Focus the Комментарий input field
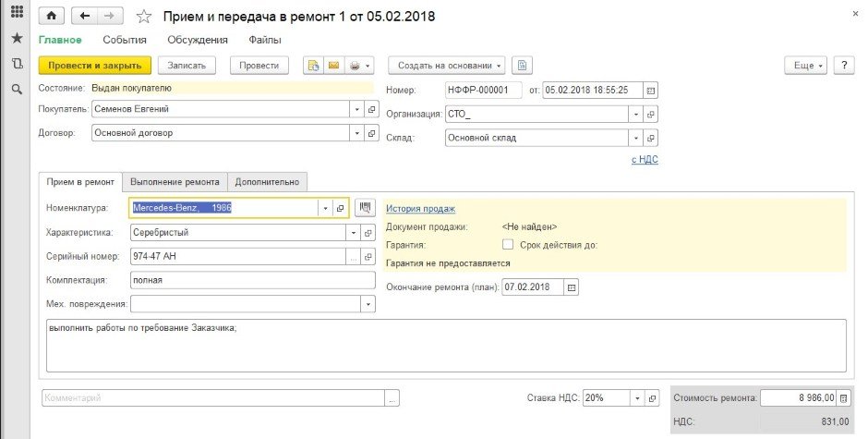The width and height of the screenshot is (868, 439). tap(213, 398)
